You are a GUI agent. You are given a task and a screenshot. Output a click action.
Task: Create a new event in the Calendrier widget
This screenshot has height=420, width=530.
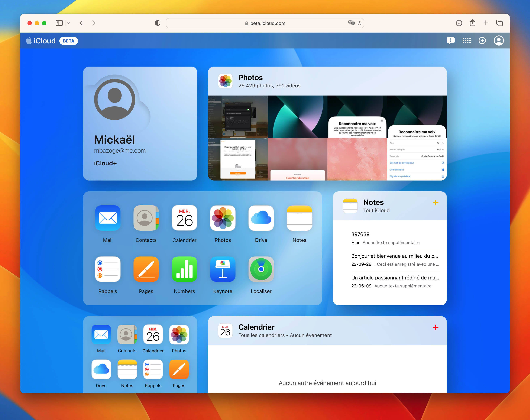[435, 327]
